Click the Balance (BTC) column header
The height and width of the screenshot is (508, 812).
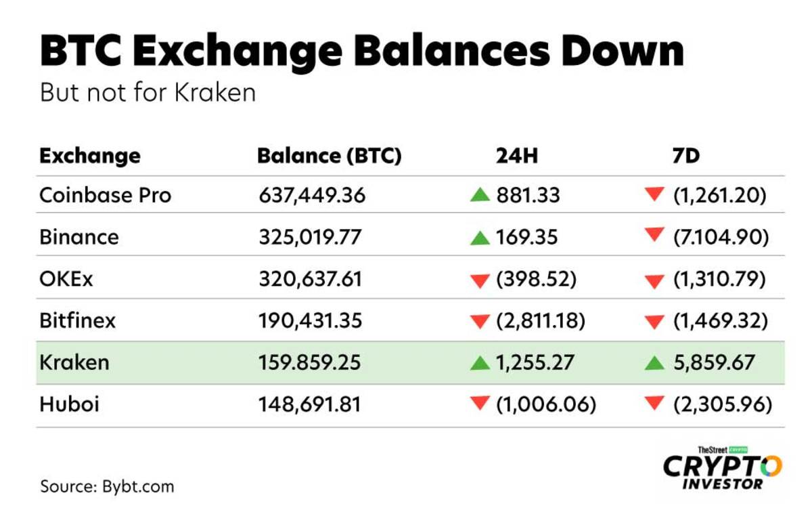[x=330, y=156]
